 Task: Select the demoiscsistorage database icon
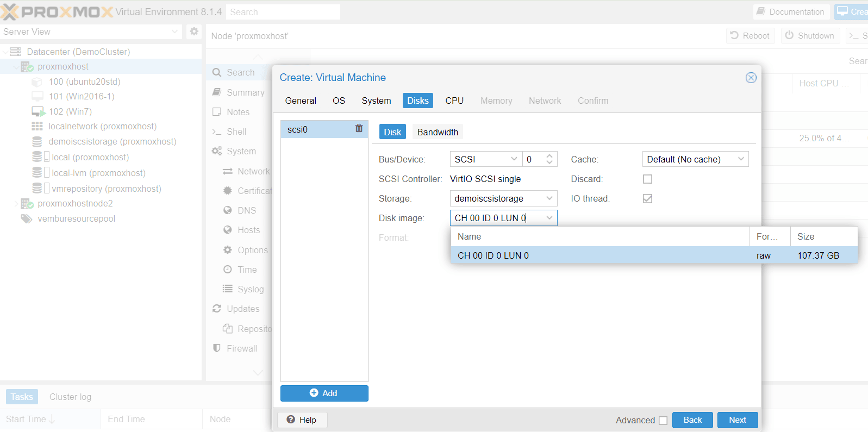point(37,142)
